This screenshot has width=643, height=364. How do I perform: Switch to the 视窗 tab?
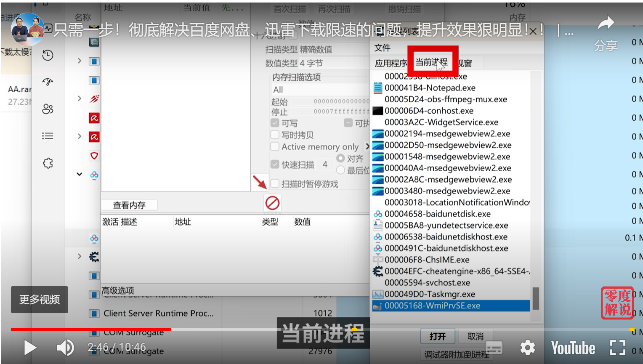465,63
